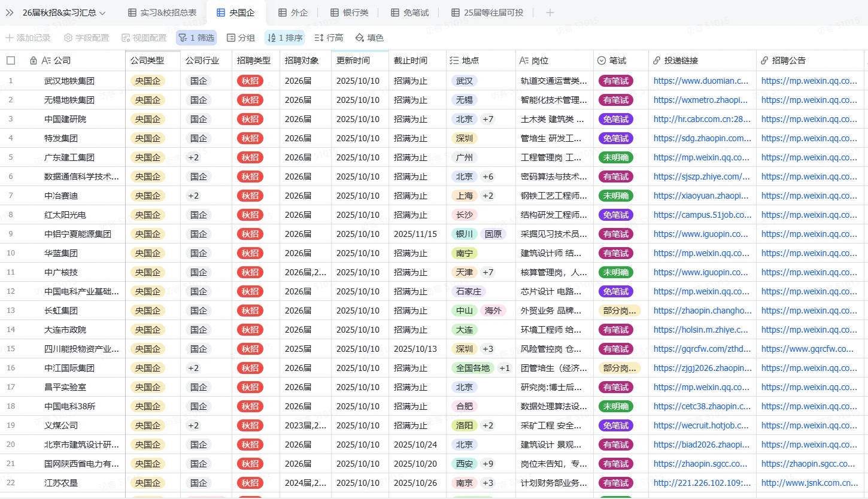
Task: Expand +7 locations in 中国建研院 row
Action: [488, 119]
